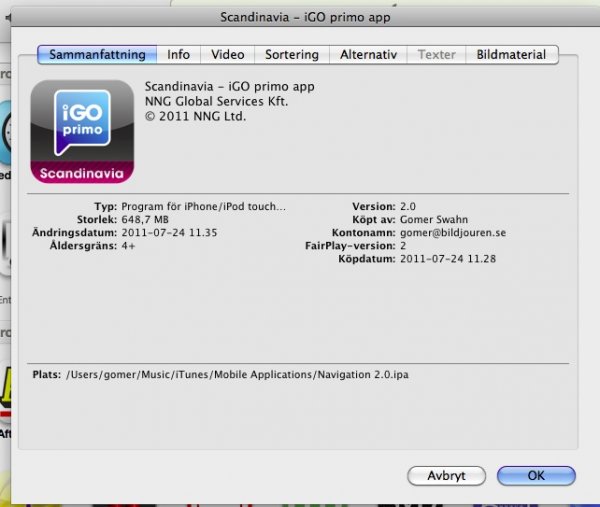The width and height of the screenshot is (600, 507).
Task: Click the Plats file path text
Action: click(x=237, y=375)
